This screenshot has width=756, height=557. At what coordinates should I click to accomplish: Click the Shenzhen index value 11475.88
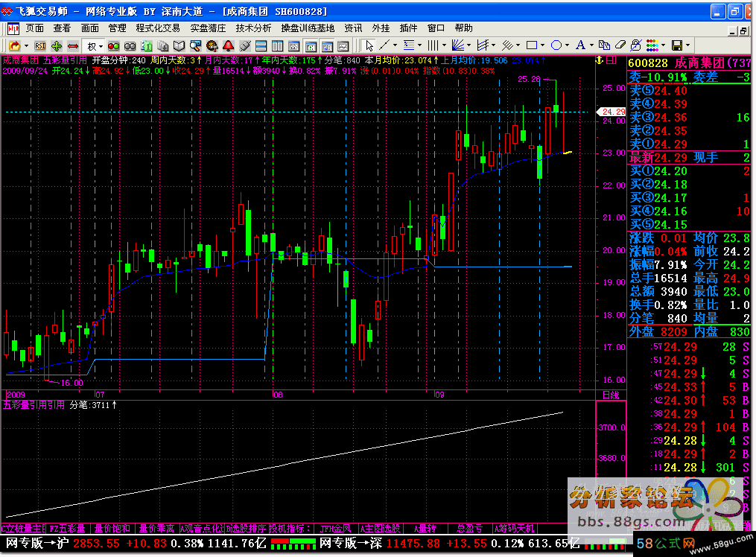(x=413, y=544)
